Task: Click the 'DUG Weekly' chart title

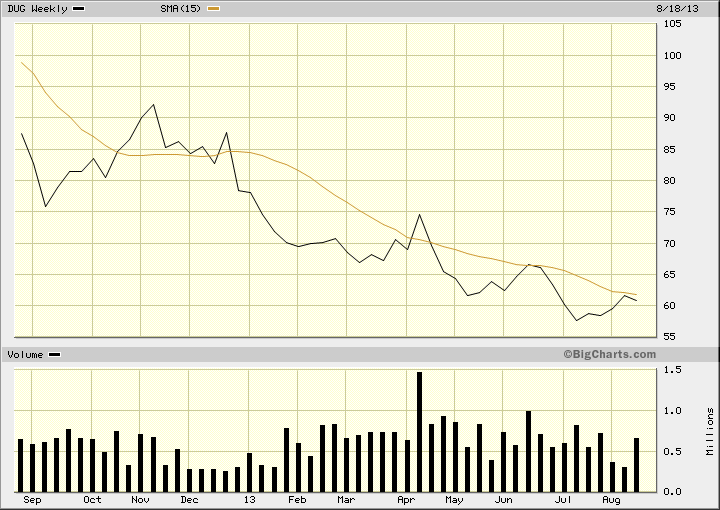Action: point(37,9)
